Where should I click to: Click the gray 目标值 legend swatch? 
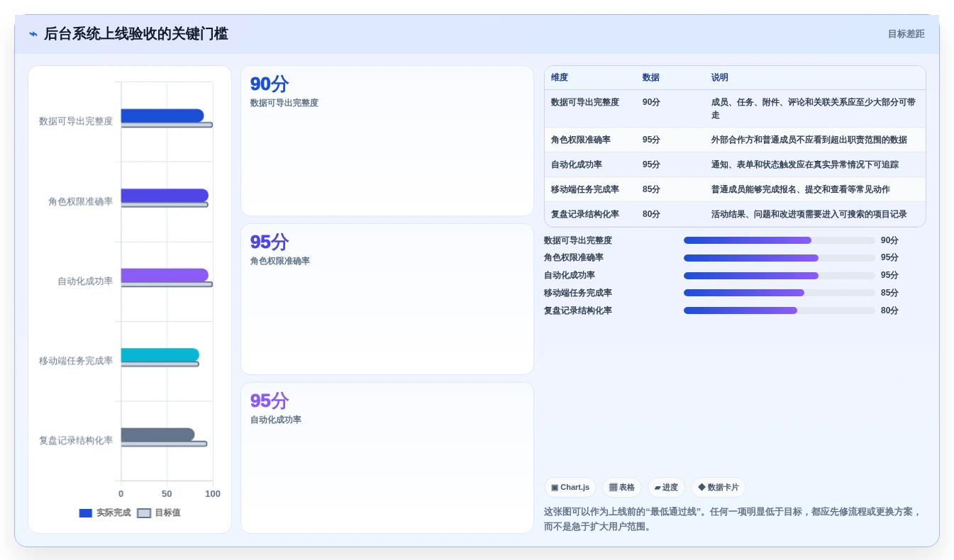[144, 513]
